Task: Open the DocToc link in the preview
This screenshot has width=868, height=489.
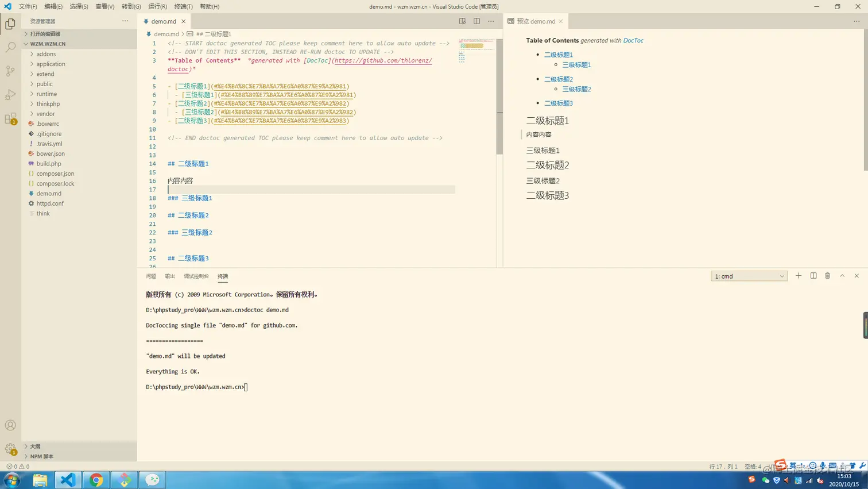Action: 633,40
